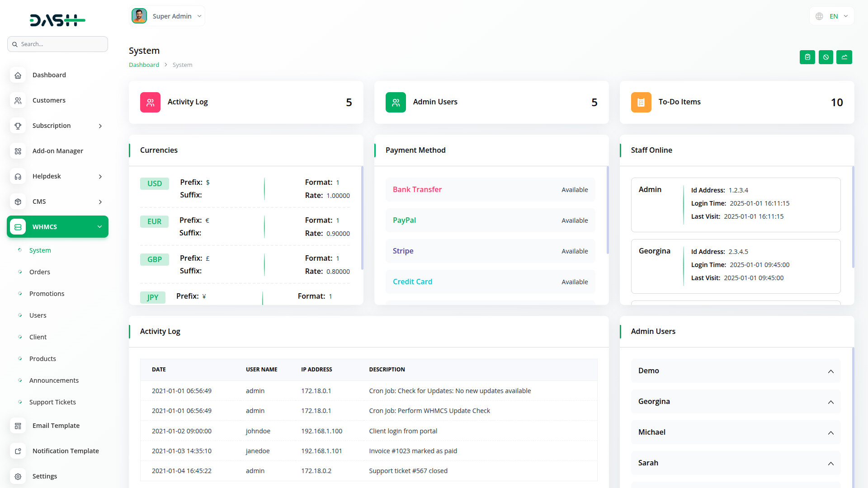Screen dimensions: 868x488
Task: Click the green Admin Users card icon
Action: tap(396, 103)
